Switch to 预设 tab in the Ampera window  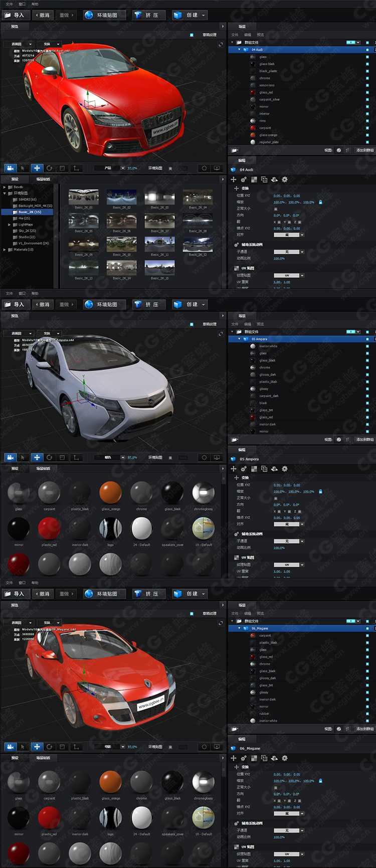(x=15, y=468)
